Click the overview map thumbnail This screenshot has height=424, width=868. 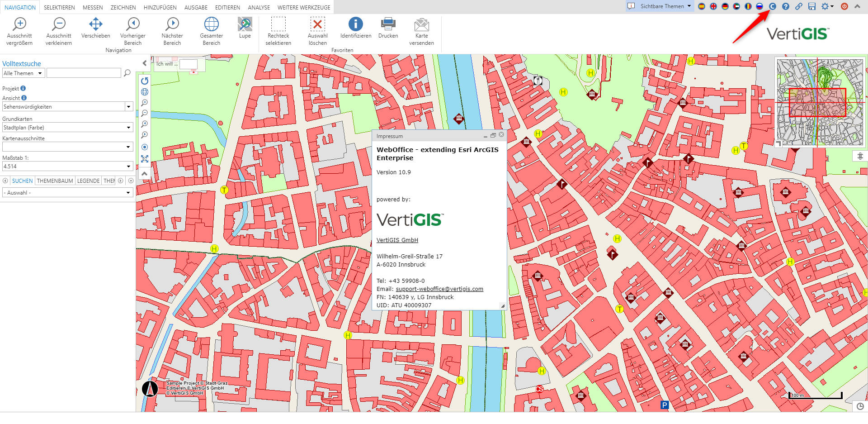819,102
